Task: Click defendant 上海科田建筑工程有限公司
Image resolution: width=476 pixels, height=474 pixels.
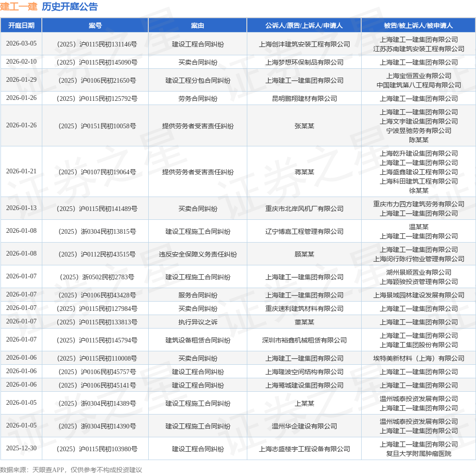Action: click(x=419, y=181)
